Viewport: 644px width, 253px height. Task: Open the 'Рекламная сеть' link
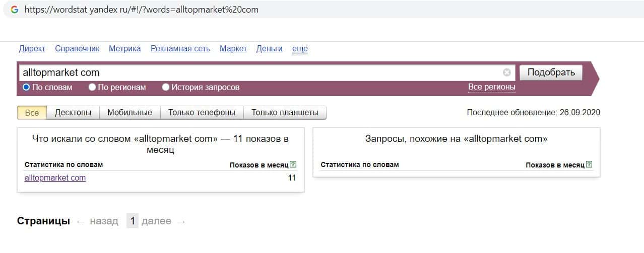tap(180, 49)
